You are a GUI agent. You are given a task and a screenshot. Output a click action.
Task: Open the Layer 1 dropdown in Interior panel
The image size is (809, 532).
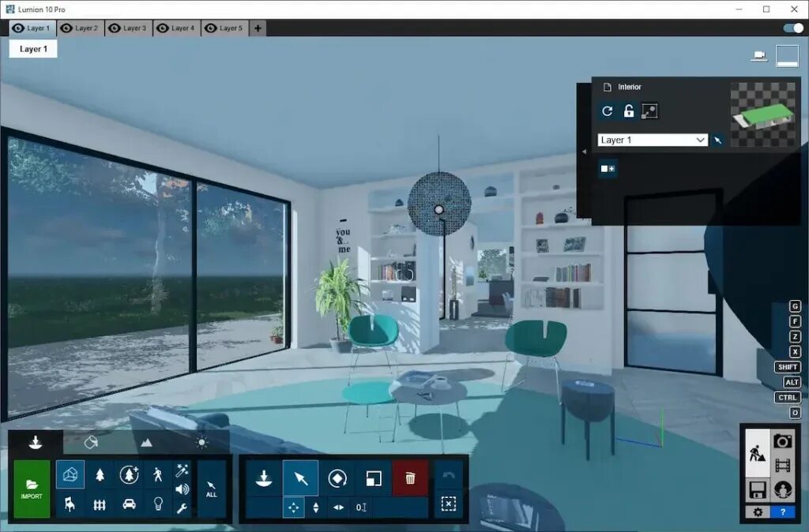pyautogui.click(x=653, y=140)
